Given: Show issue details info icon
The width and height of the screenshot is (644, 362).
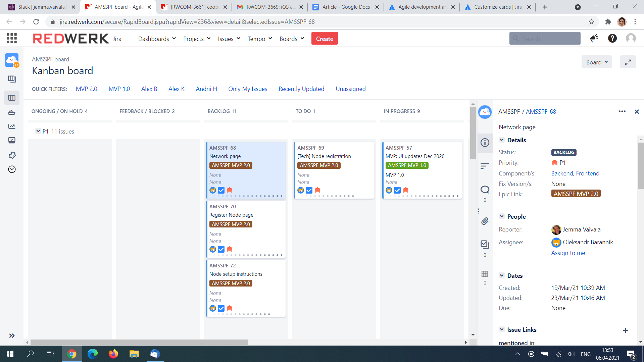Looking at the screenshot, I should (485, 143).
